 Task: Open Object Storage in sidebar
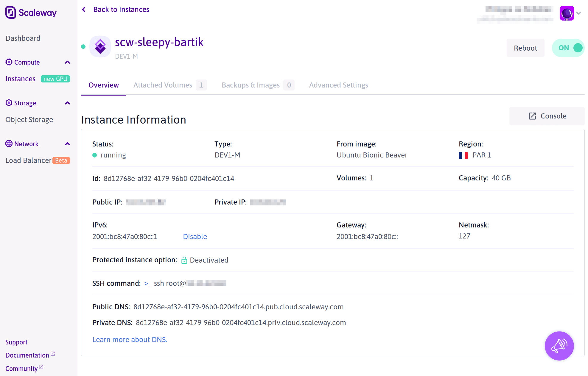29,120
